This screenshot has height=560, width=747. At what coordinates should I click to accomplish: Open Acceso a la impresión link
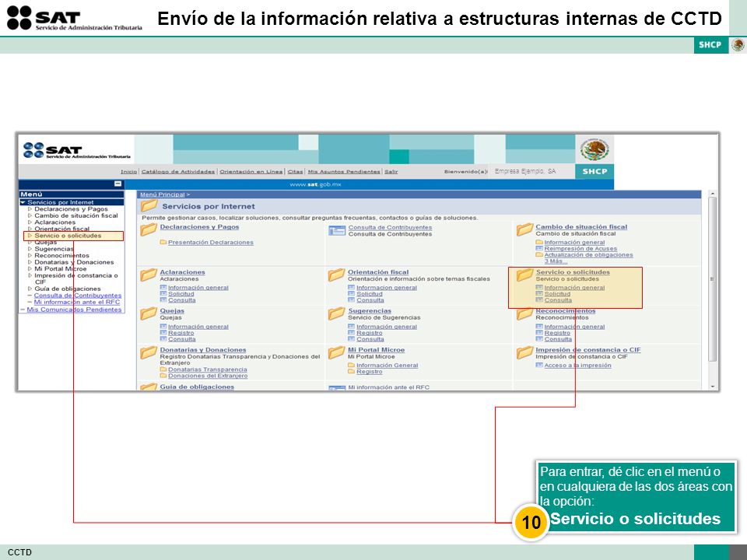[578, 366]
